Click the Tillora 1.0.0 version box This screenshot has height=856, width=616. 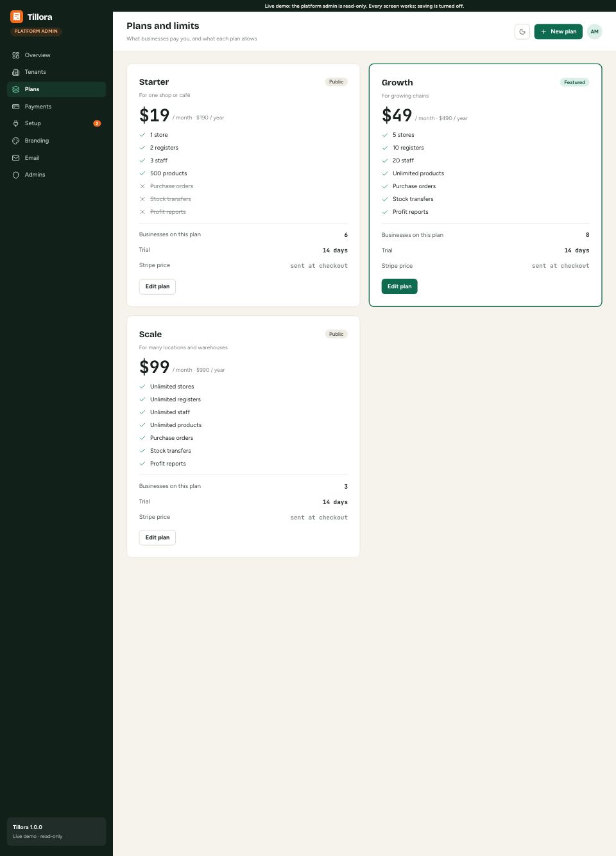(x=56, y=832)
